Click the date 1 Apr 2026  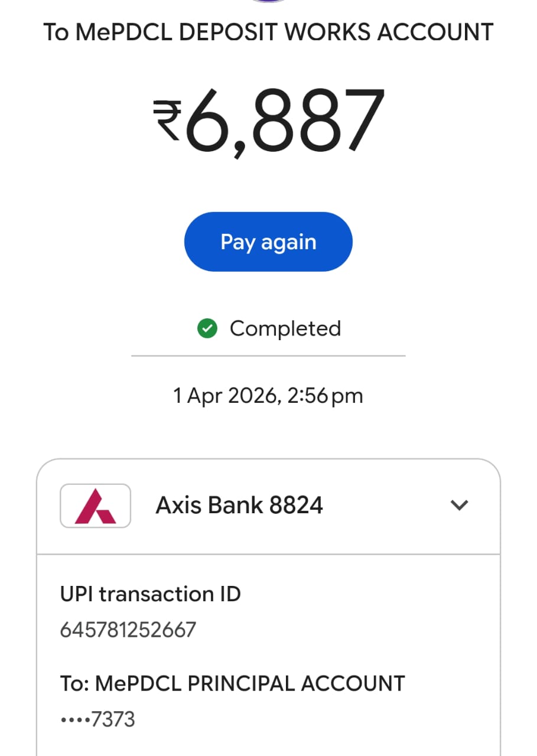click(x=224, y=396)
